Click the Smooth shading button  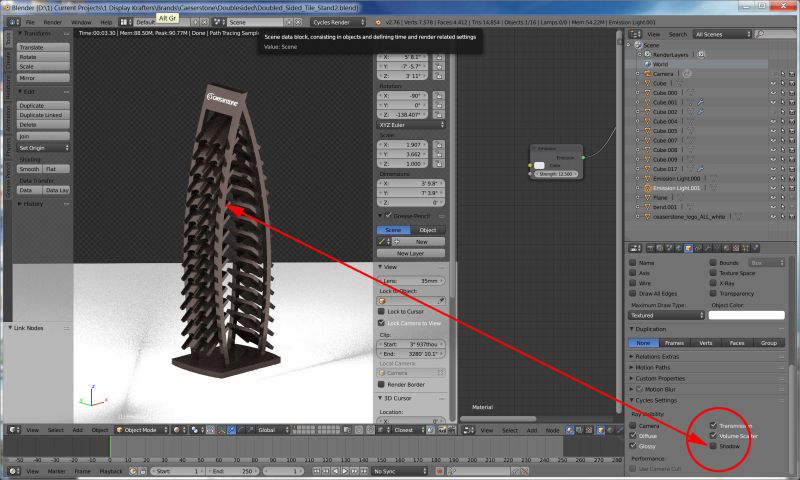pyautogui.click(x=30, y=169)
